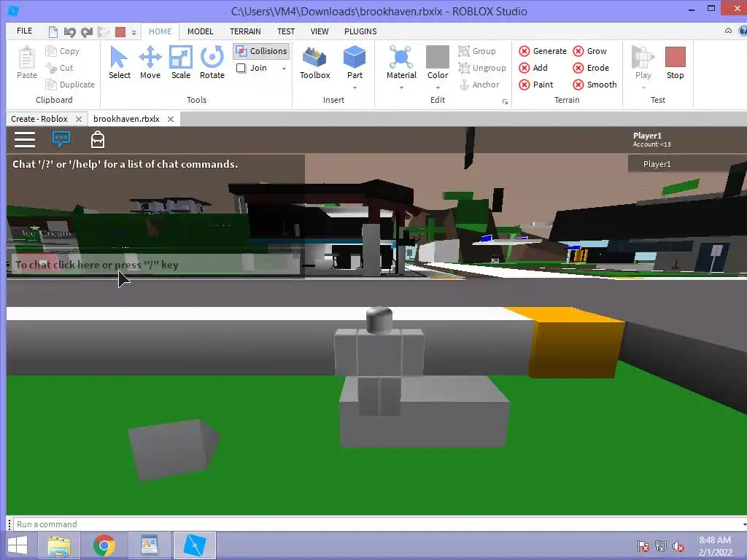Select the HOME ribbon tab
Viewport: 747px width, 560px height.
(160, 31)
